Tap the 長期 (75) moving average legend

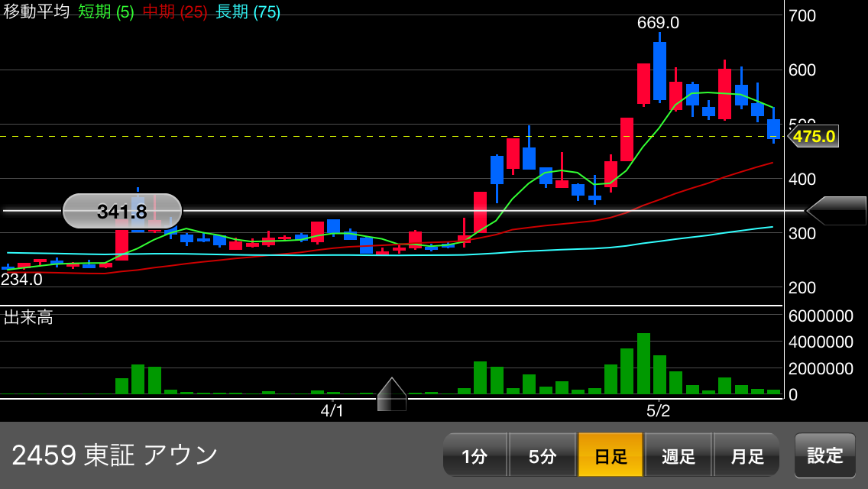(248, 11)
